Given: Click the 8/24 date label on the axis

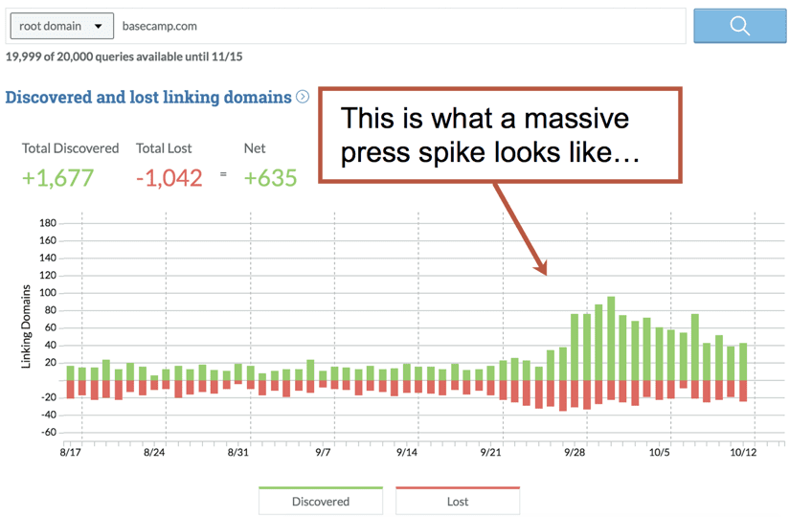Looking at the screenshot, I should [x=154, y=452].
